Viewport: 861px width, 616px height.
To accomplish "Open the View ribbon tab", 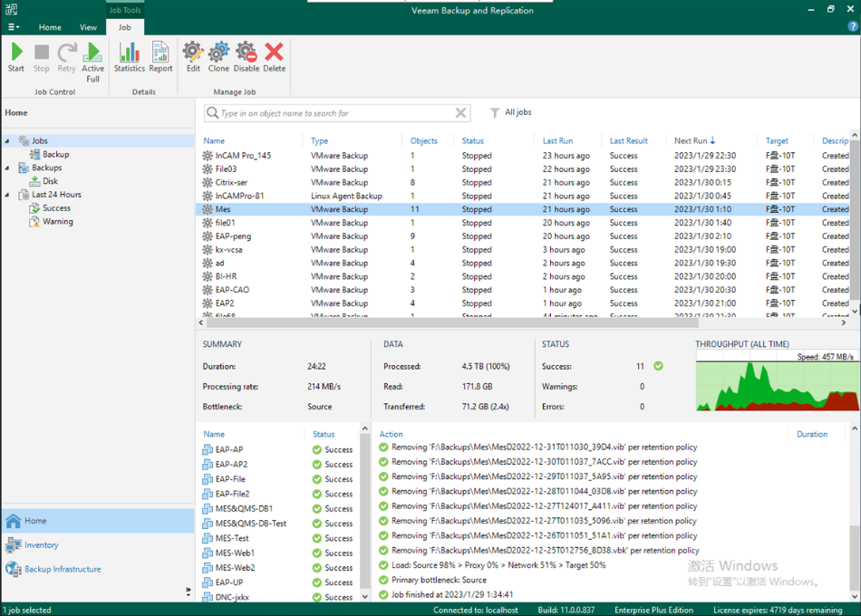I will pyautogui.click(x=88, y=27).
